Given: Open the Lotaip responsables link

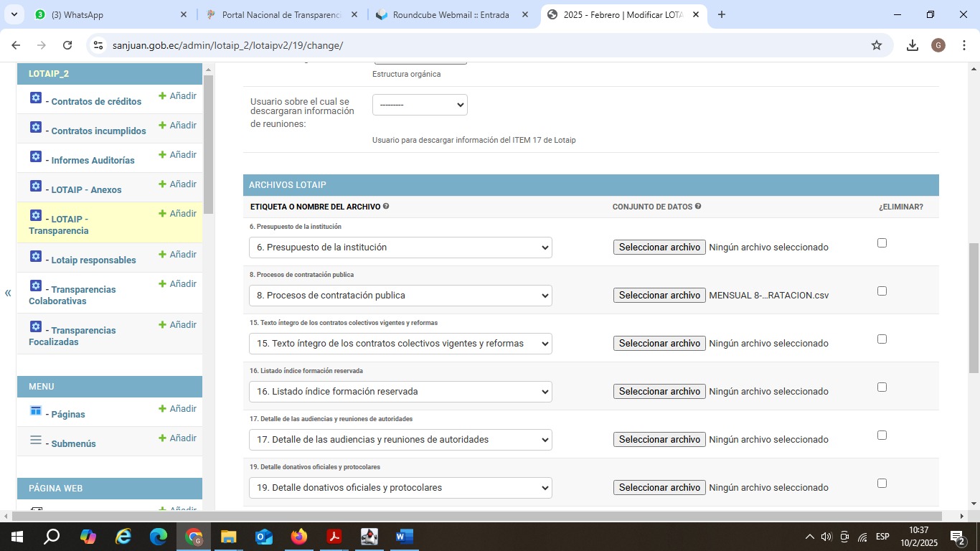Looking at the screenshot, I should click(x=93, y=260).
